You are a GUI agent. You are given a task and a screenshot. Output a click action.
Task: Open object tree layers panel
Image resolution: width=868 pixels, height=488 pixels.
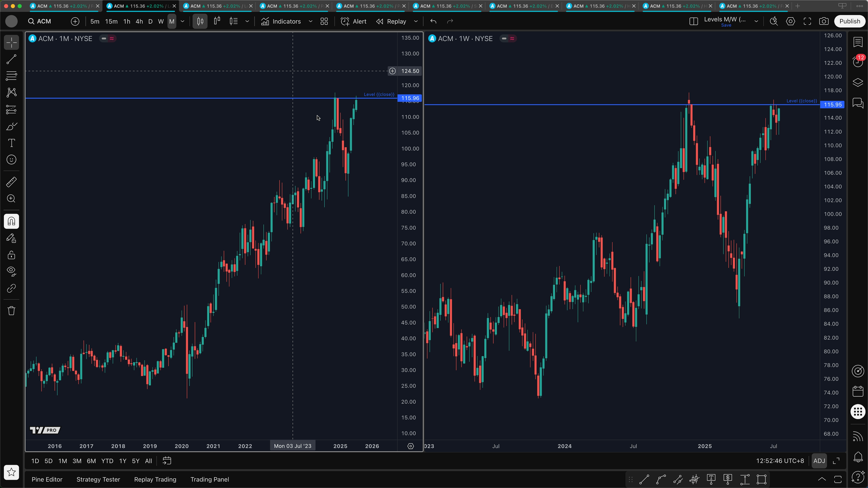[858, 82]
